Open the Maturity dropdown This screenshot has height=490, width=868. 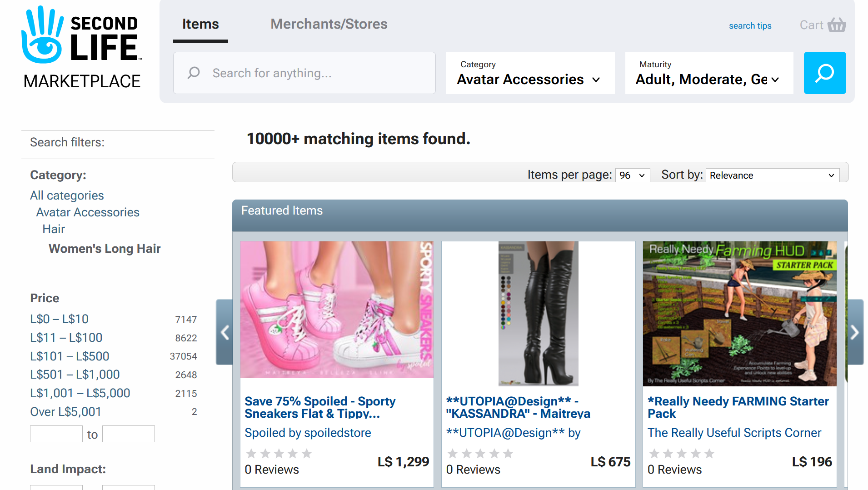(709, 73)
